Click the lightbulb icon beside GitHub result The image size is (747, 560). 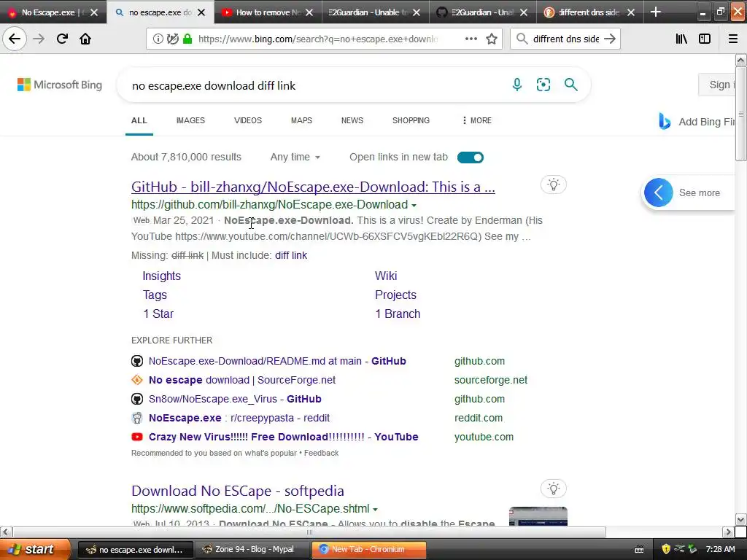coord(553,184)
